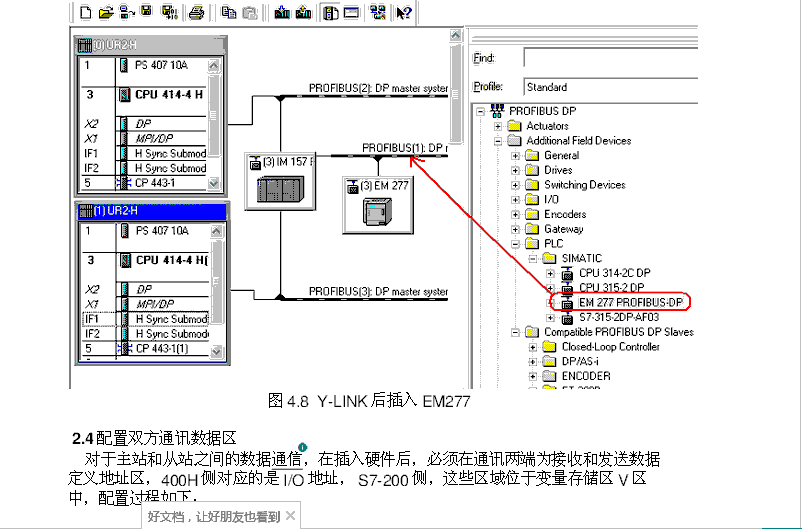
Task: Click the Download to module icon
Action: coord(282,12)
